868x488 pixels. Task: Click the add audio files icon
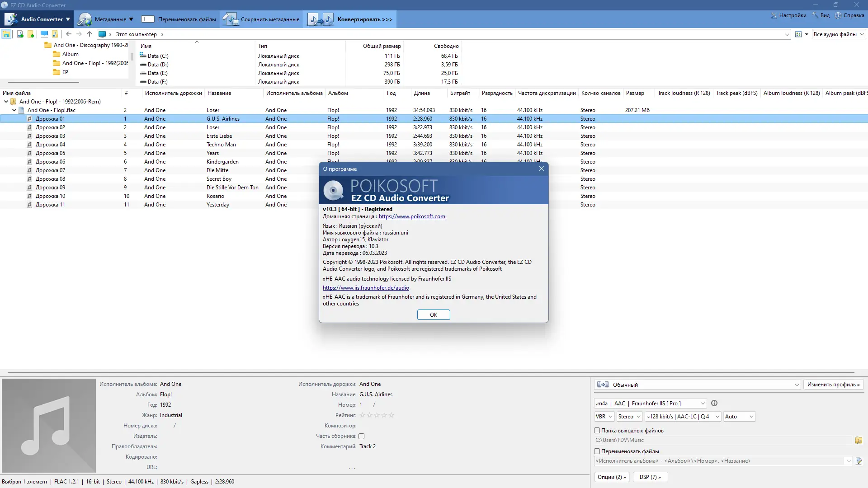tap(20, 34)
